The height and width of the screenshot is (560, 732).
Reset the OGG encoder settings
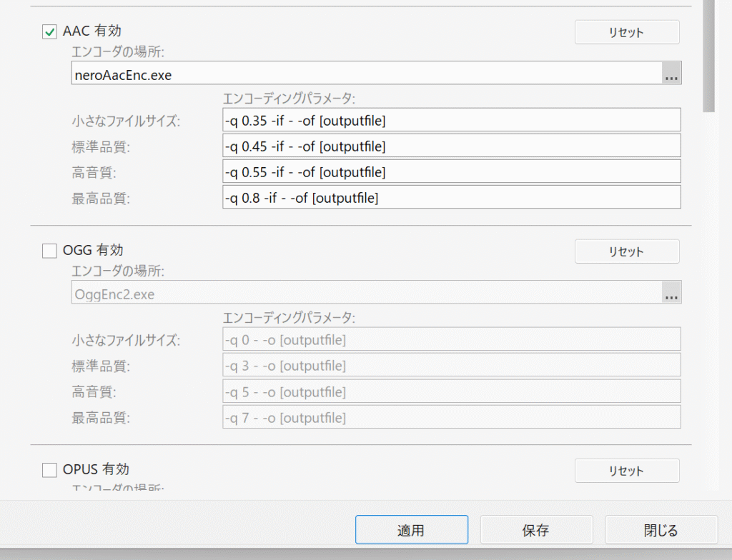click(626, 252)
